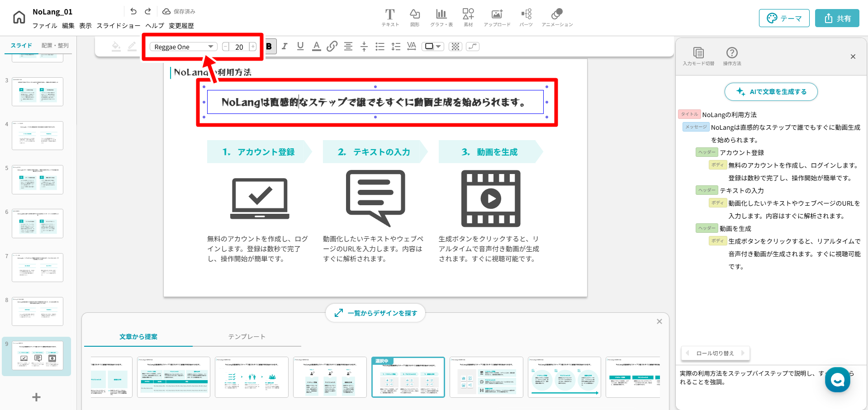The image size is (868, 410).
Task: Toggle bold formatting
Action: (x=270, y=46)
